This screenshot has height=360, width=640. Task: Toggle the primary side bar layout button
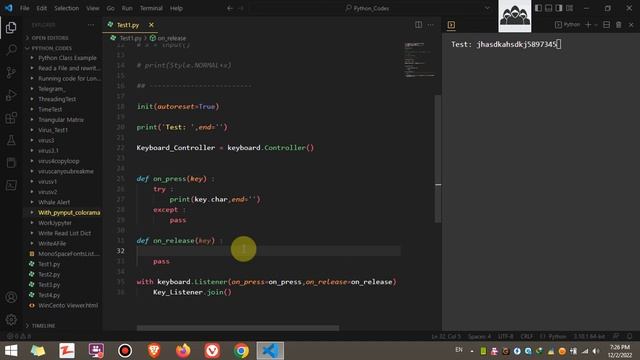coord(538,8)
